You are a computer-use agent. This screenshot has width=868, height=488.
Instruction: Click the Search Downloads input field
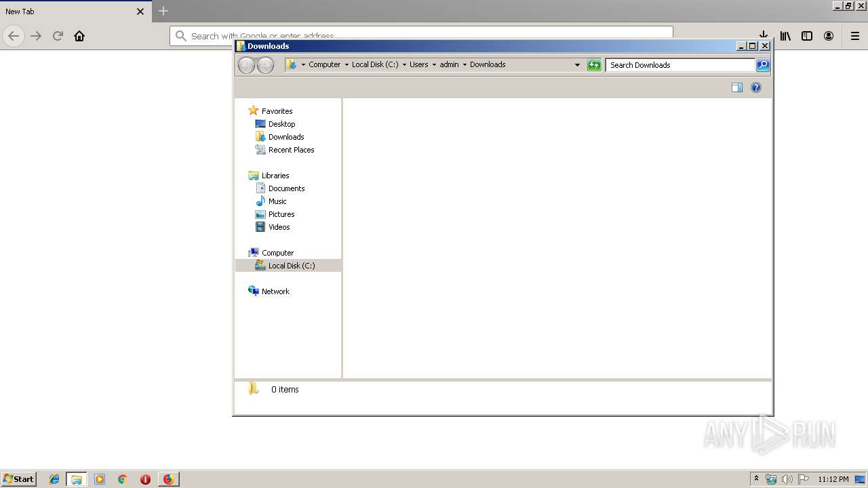pyautogui.click(x=680, y=65)
